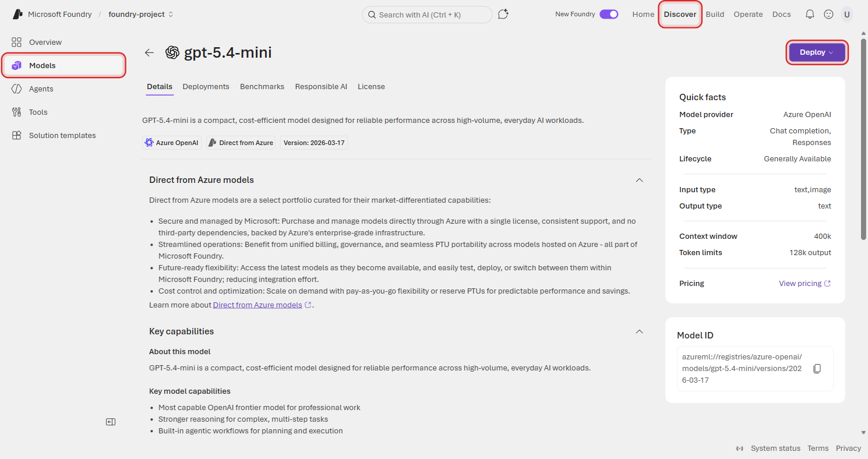Focus the Search with AI field
This screenshot has width=868, height=459.
point(427,15)
